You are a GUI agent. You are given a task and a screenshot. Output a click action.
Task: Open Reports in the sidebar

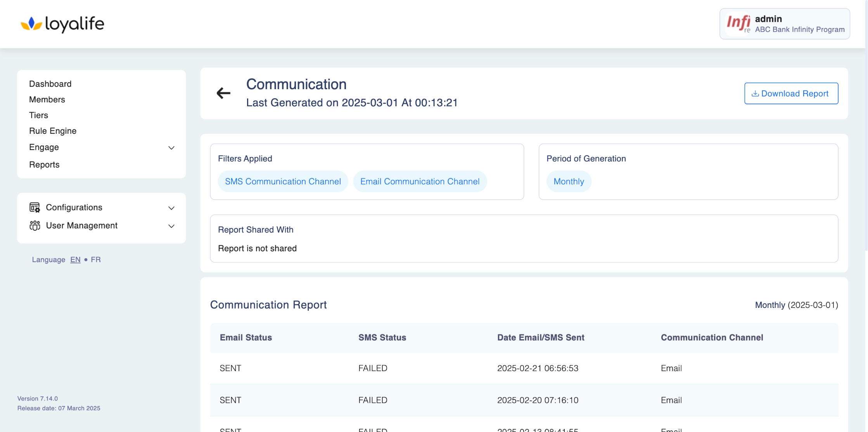tap(44, 165)
